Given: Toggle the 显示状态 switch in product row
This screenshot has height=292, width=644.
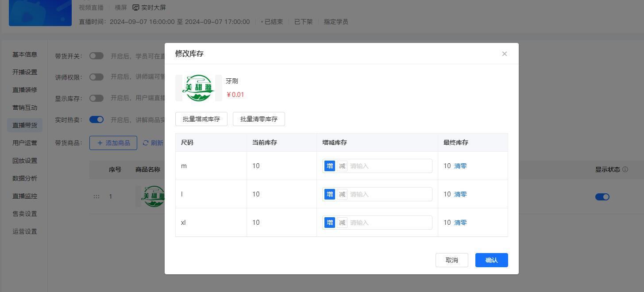Looking at the screenshot, I should click(602, 197).
